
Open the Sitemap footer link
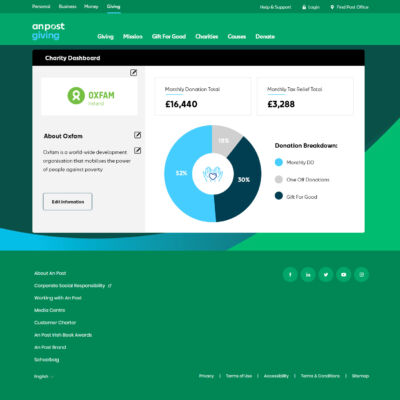[360, 376]
